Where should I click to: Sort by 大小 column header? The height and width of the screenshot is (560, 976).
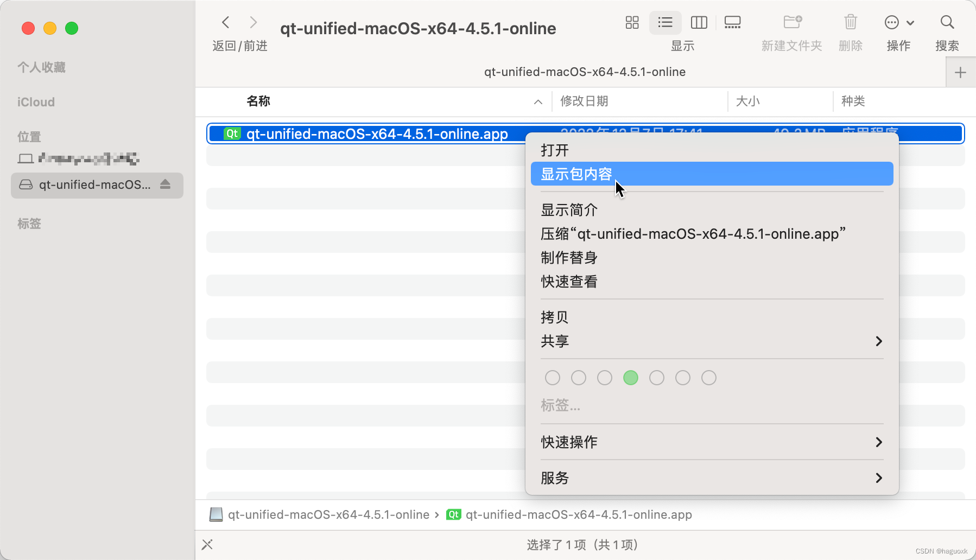[x=747, y=101]
